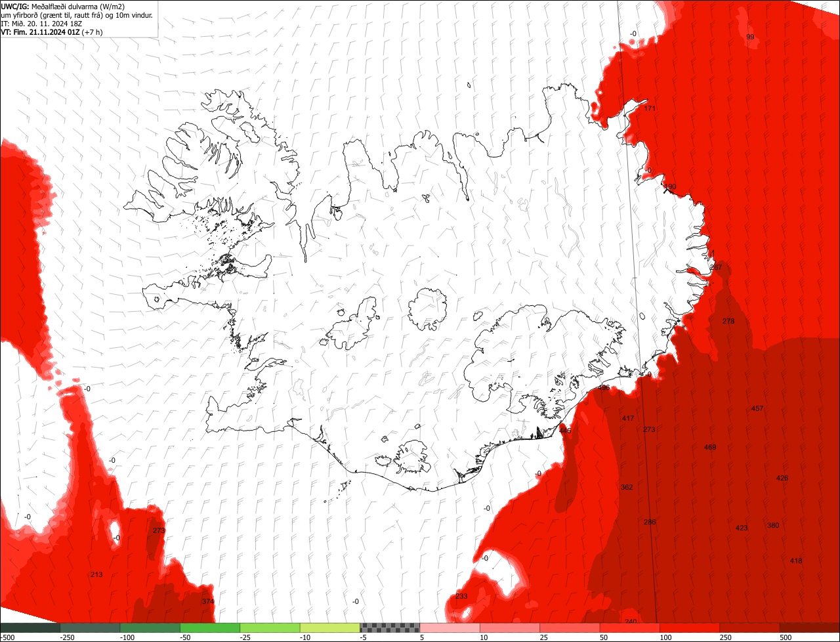Viewport: 840px width, 642px height.
Task: Select the pink legend swatch between 10 and 25
Action: 510,628
